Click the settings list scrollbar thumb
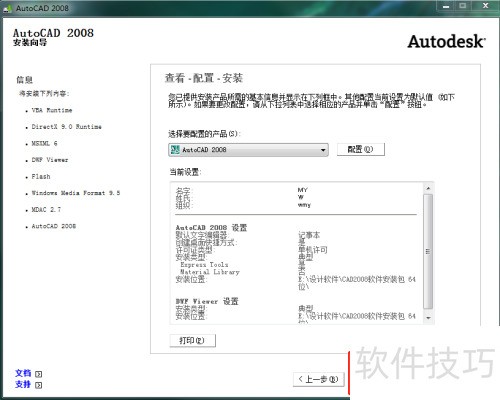This screenshot has width=500, height=400. tap(428, 252)
